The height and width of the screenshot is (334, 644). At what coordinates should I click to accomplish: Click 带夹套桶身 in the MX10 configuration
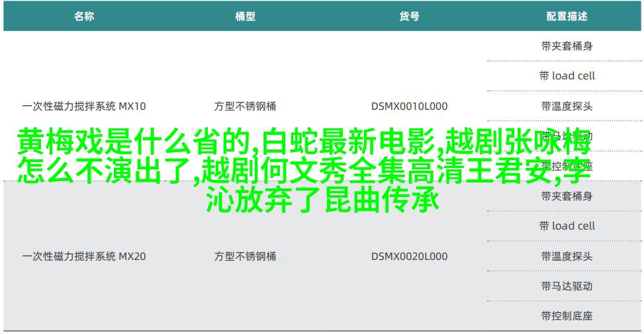pos(567,46)
